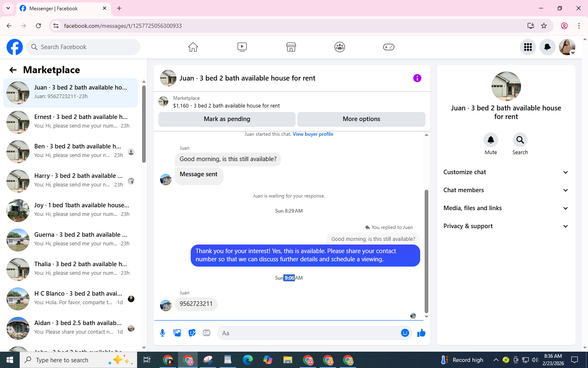Open conversation information purple icon
The height and width of the screenshot is (368, 588).
(x=417, y=78)
